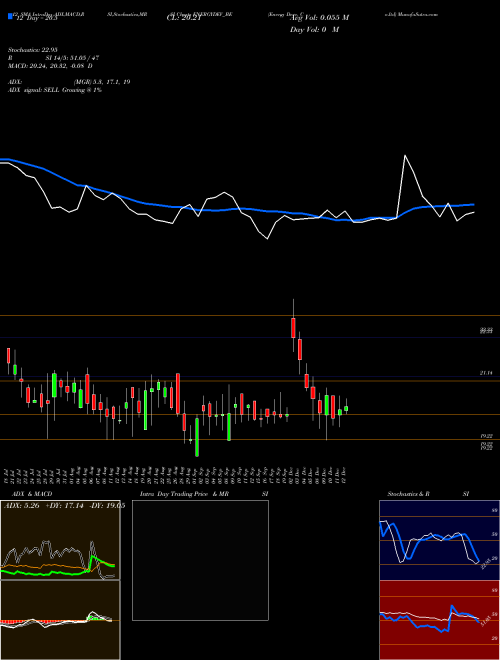The image size is (500, 660).
Task: Open the MACD histogram chart panel
Action: [x=60, y=620]
